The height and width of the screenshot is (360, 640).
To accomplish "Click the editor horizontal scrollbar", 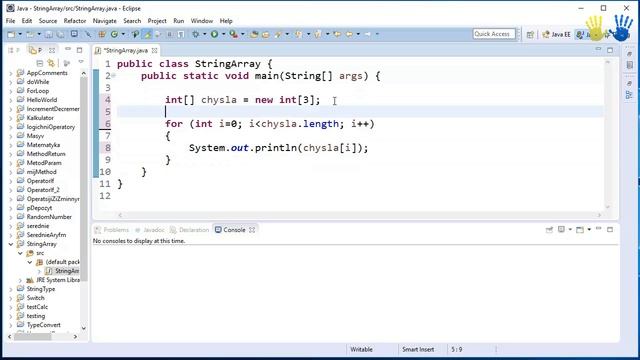I will (x=359, y=215).
